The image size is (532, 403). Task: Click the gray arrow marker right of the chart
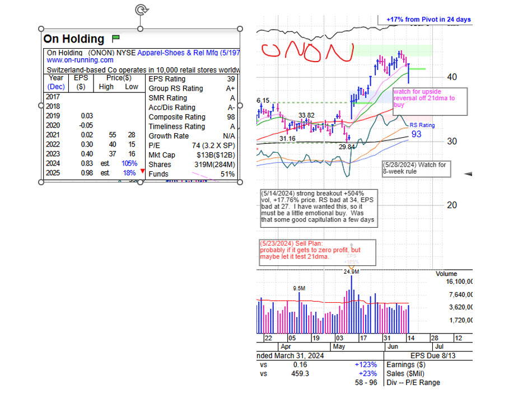pyautogui.click(x=468, y=174)
